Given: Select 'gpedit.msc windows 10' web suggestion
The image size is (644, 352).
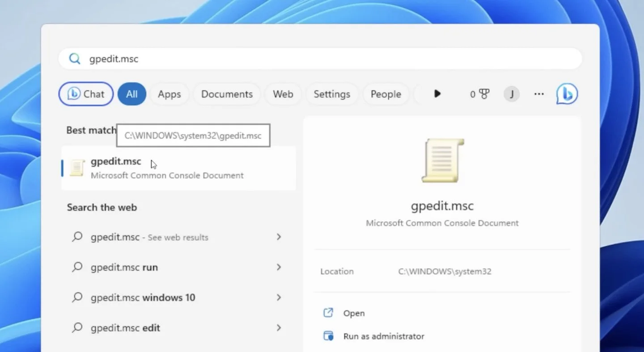Looking at the screenshot, I should 179,298.
